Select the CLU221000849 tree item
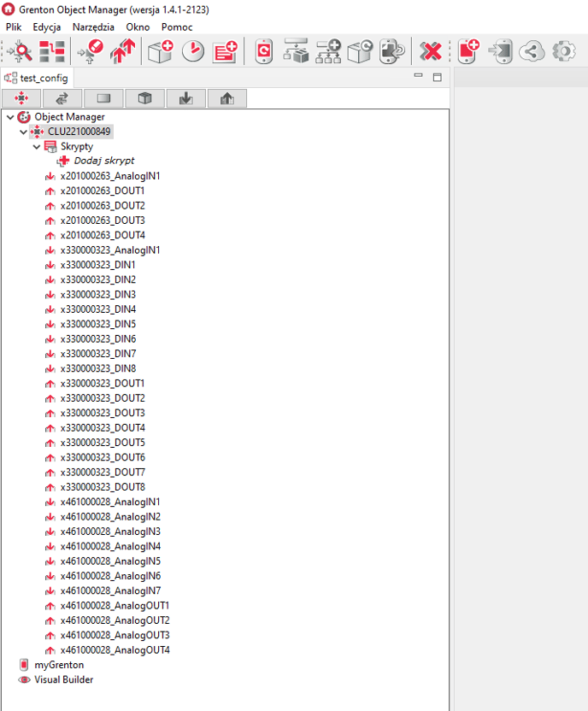The height and width of the screenshot is (711, 588). tap(79, 132)
